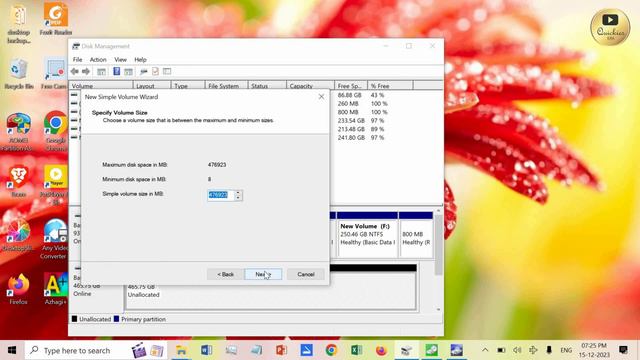Open the desktop backup folder icon
This screenshot has height=360, width=640.
(x=18, y=23)
